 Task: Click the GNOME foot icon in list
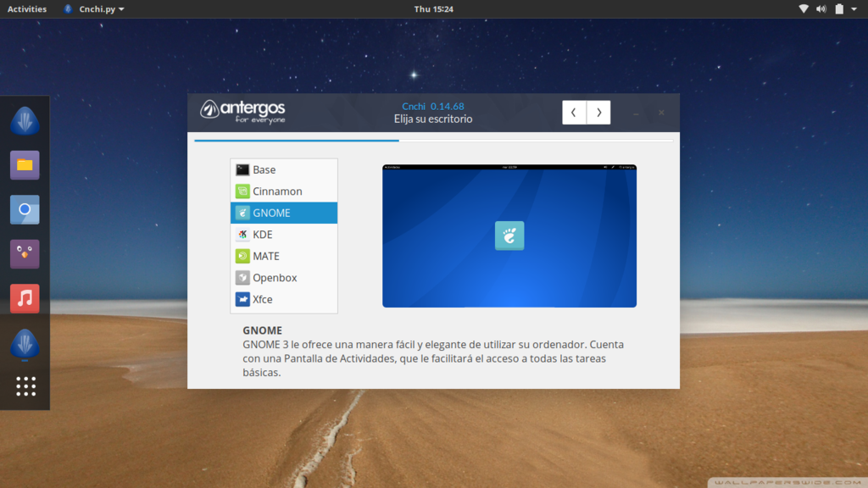pyautogui.click(x=242, y=213)
